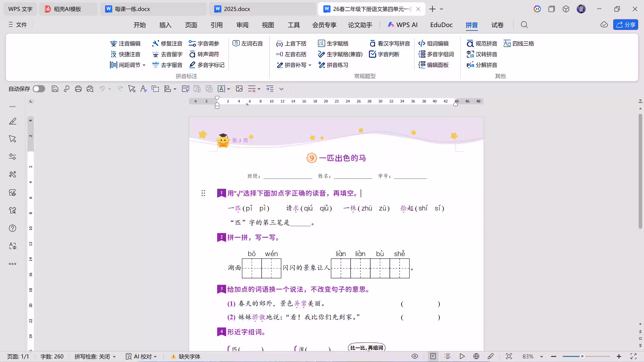Toggle fullscreen mode at bottom right

pyautogui.click(x=633, y=356)
